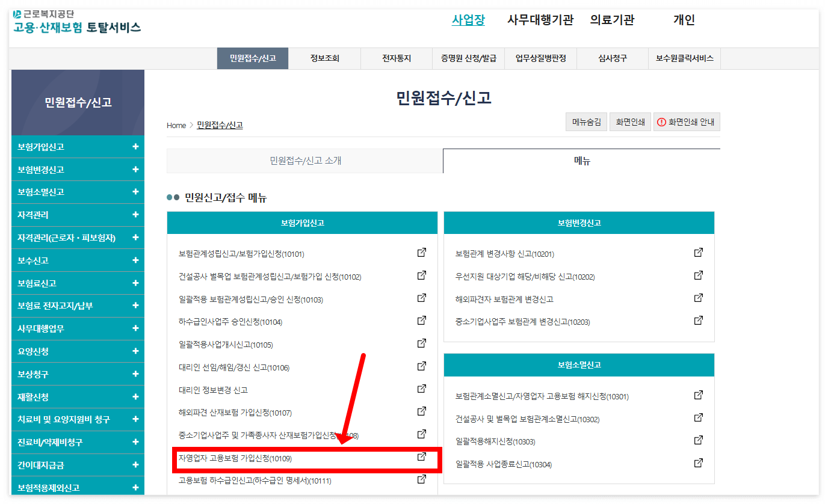Viewport: 828px width, 504px height.
Task: Open 우선지원 대상기업 해당/비해당 신고(10202) external-link icon
Action: [698, 275]
